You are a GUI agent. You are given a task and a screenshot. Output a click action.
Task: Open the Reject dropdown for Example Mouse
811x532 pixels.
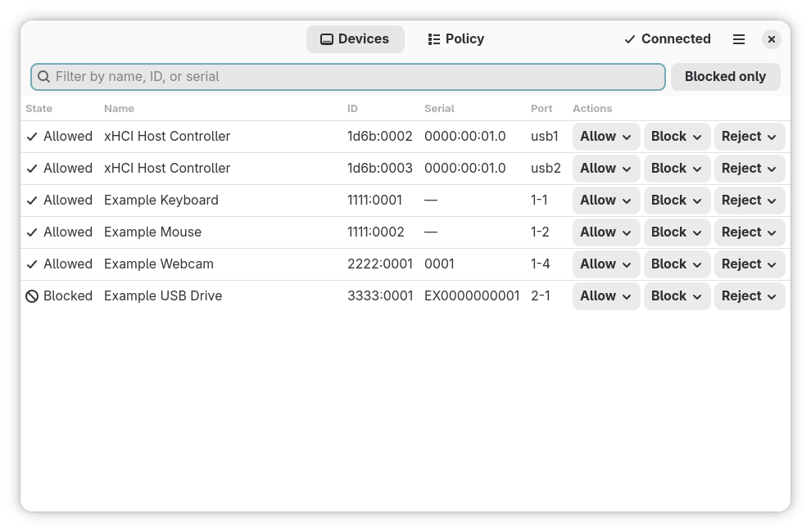(x=749, y=232)
